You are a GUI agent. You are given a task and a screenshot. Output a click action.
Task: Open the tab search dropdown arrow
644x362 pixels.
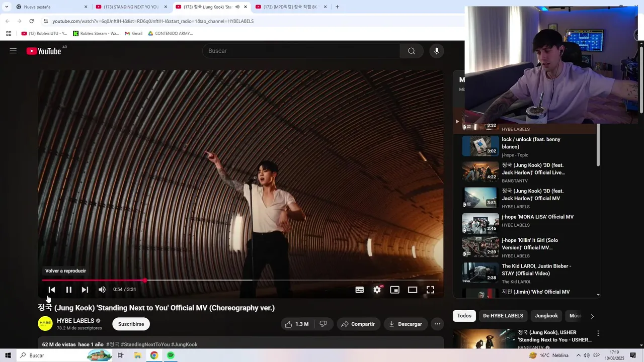[6, 7]
